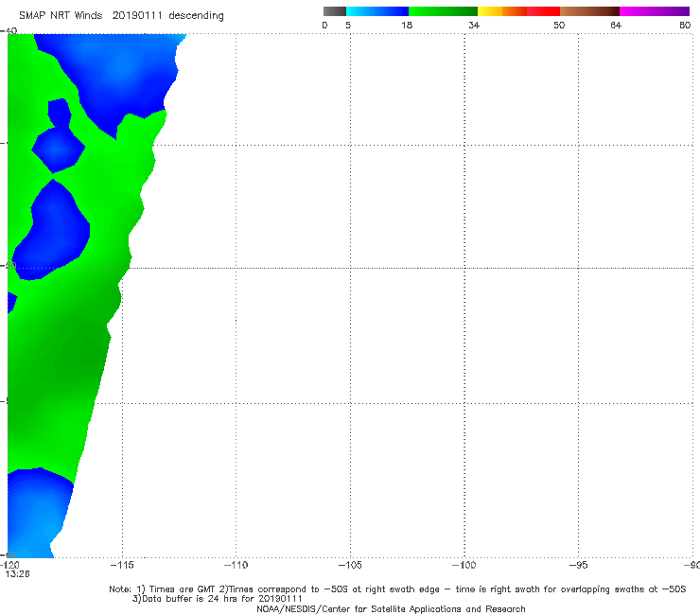The height and width of the screenshot is (615, 700).
Task: Click the '-105' longitude axis label
Action: coord(350,565)
